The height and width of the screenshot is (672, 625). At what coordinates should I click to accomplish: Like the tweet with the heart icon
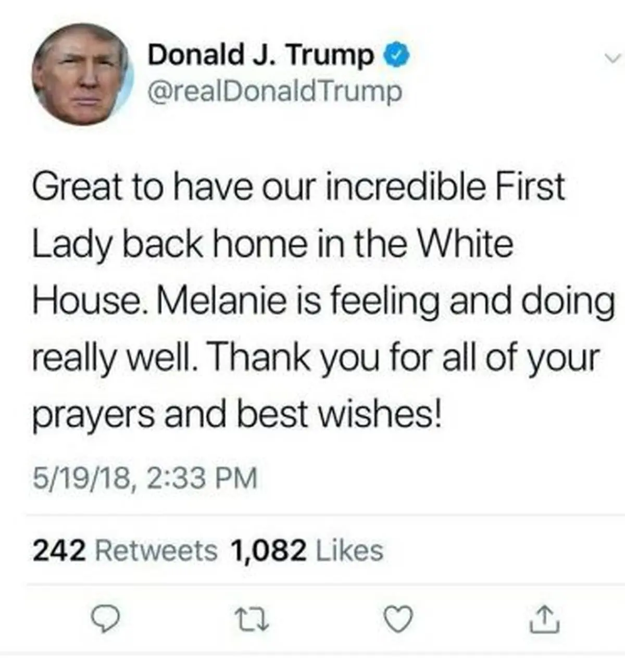398,619
